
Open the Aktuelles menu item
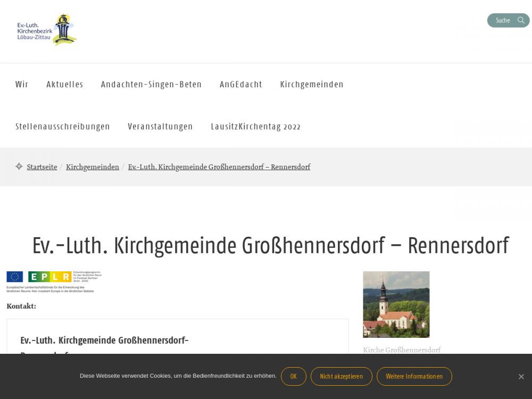[64, 84]
